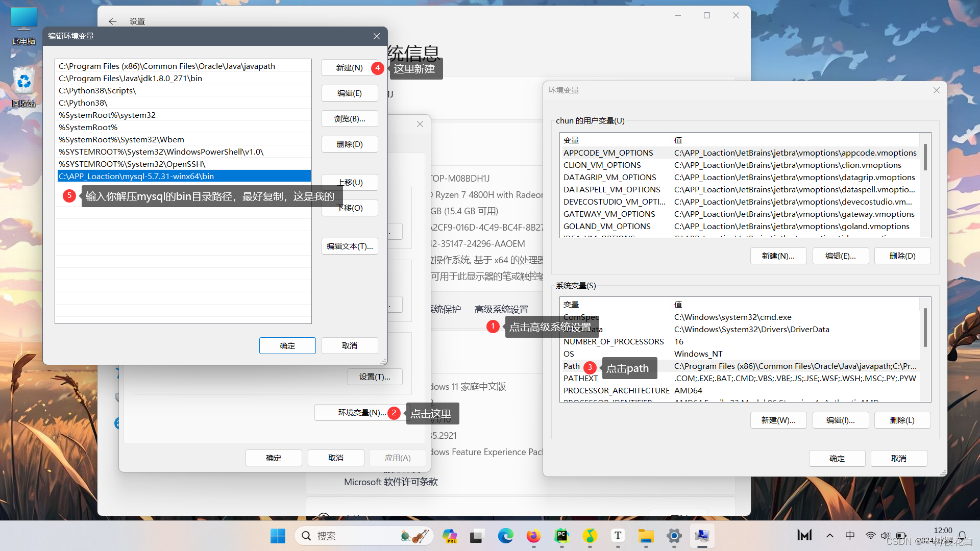Viewport: 980px width, 551px height.
Task: Open File Explorer from the taskbar
Action: pos(646,536)
